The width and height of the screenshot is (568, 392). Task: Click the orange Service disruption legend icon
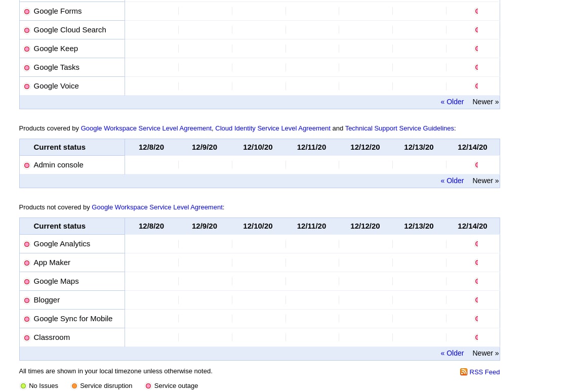[x=74, y=386]
